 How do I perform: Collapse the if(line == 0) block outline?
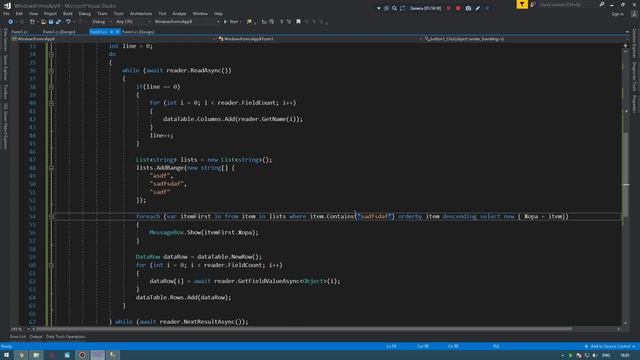(51, 87)
